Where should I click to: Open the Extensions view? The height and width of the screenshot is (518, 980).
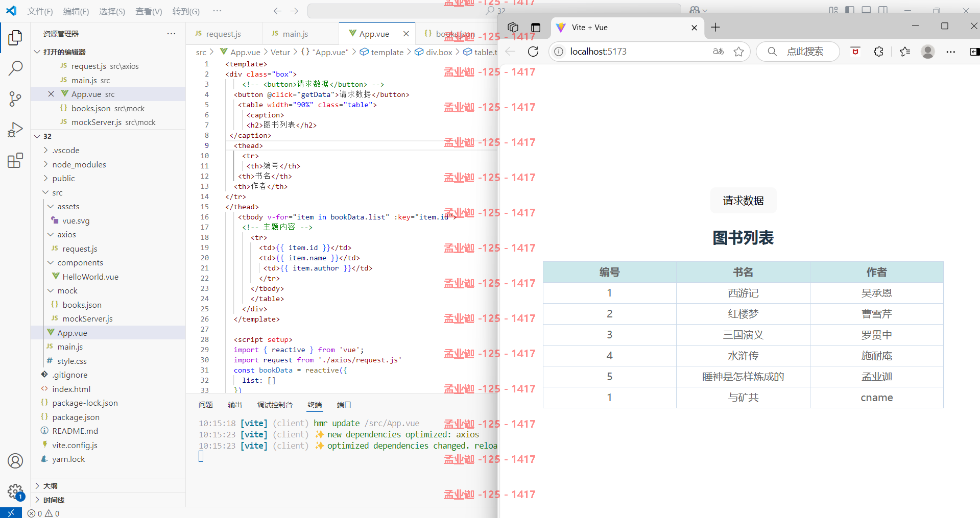tap(15, 160)
